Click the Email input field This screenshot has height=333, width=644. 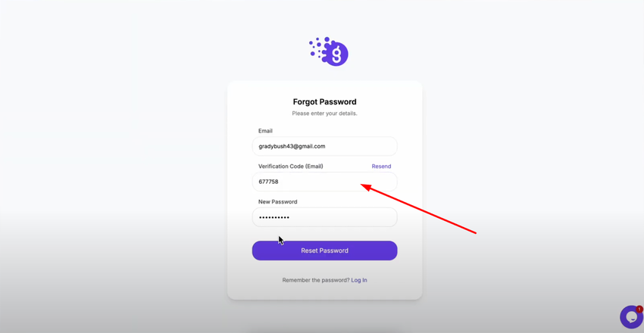(324, 146)
